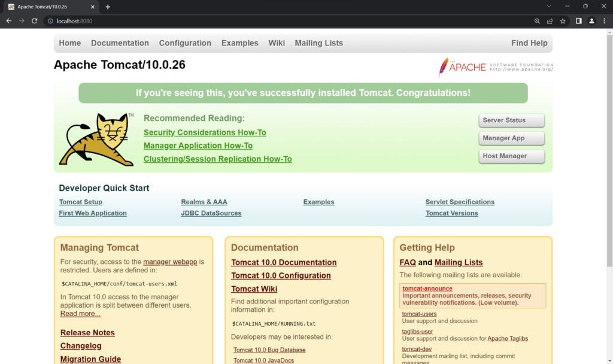Click the Read more... link
Screen dimensions: 613x364
coord(80,314)
